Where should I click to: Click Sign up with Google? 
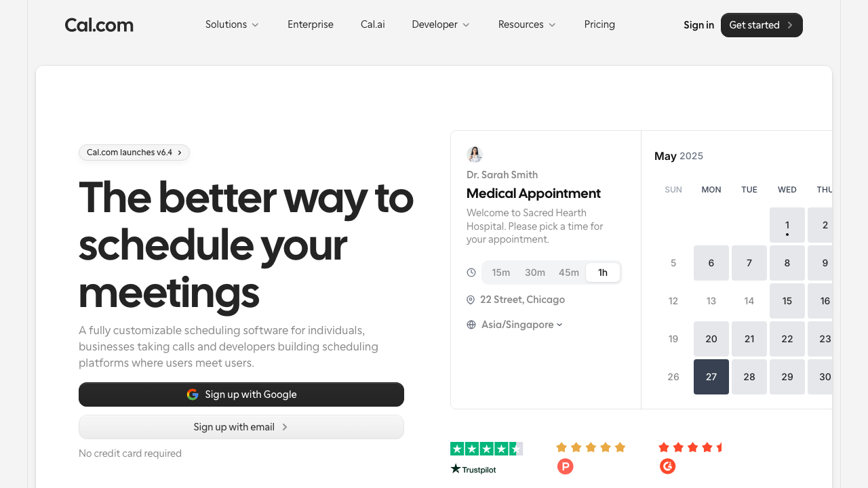pos(241,394)
